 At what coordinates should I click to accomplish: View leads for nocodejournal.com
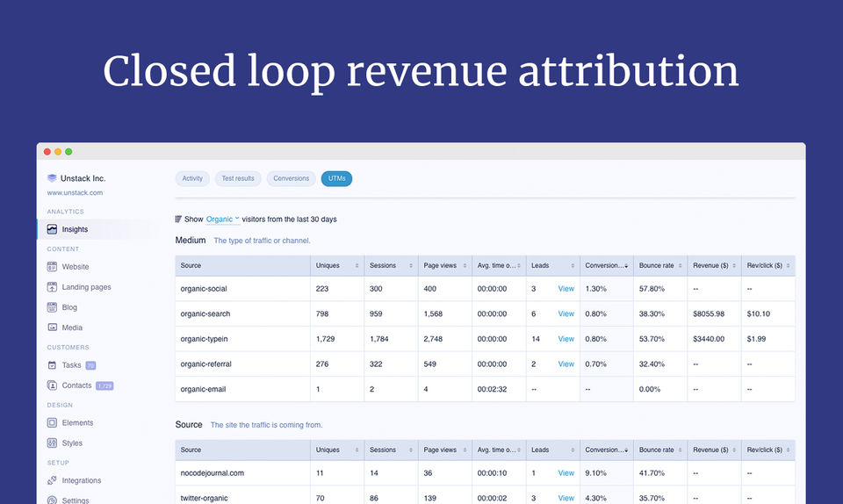[566, 473]
